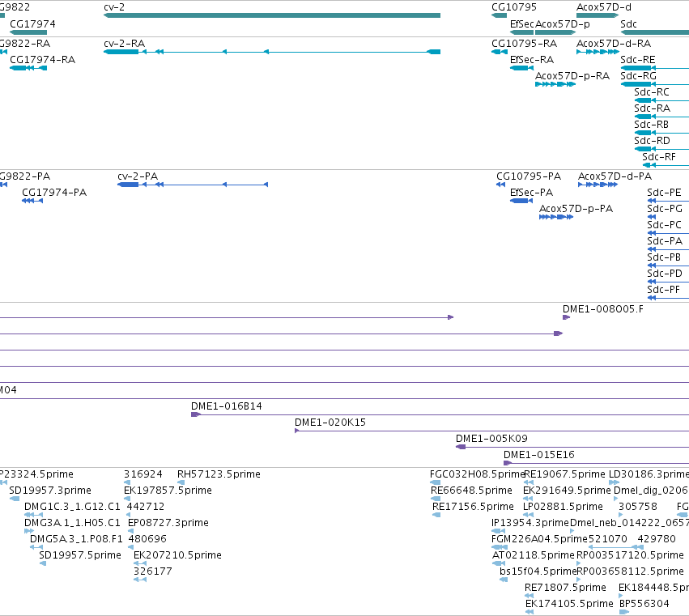Click the DME1-015E16 clone label

(x=538, y=455)
